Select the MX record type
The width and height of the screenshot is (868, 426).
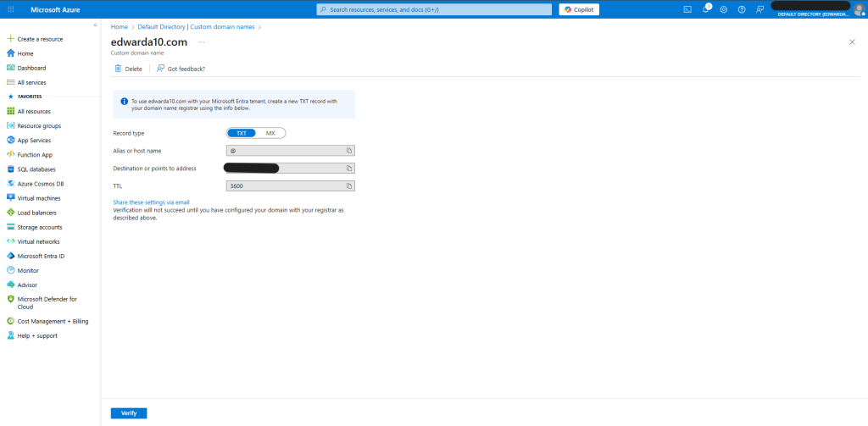270,133
